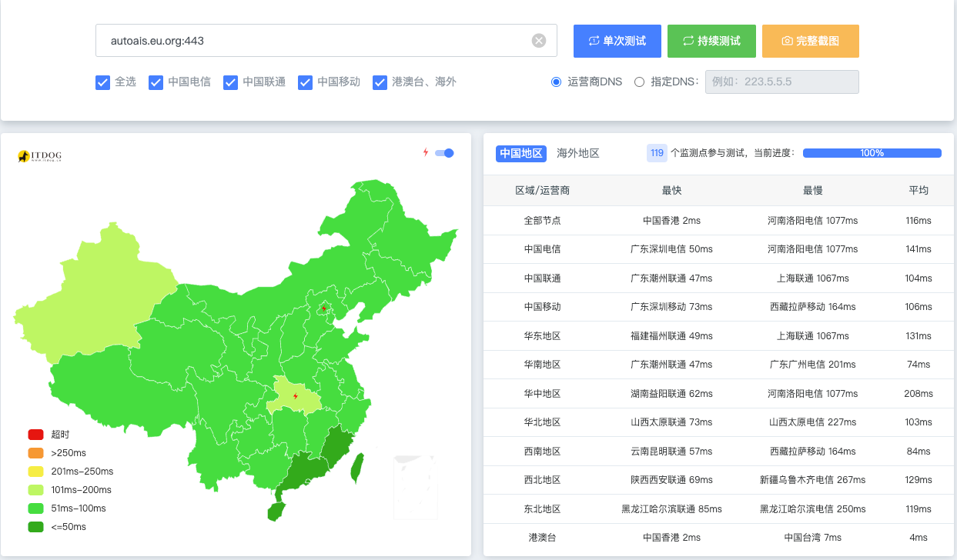Start a 单次测试 single test
The height and width of the screenshot is (560, 957).
(617, 41)
